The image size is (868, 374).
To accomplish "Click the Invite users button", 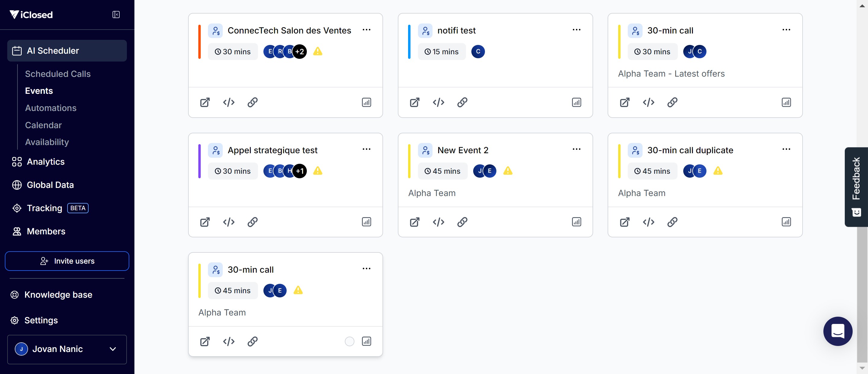I will click(67, 261).
